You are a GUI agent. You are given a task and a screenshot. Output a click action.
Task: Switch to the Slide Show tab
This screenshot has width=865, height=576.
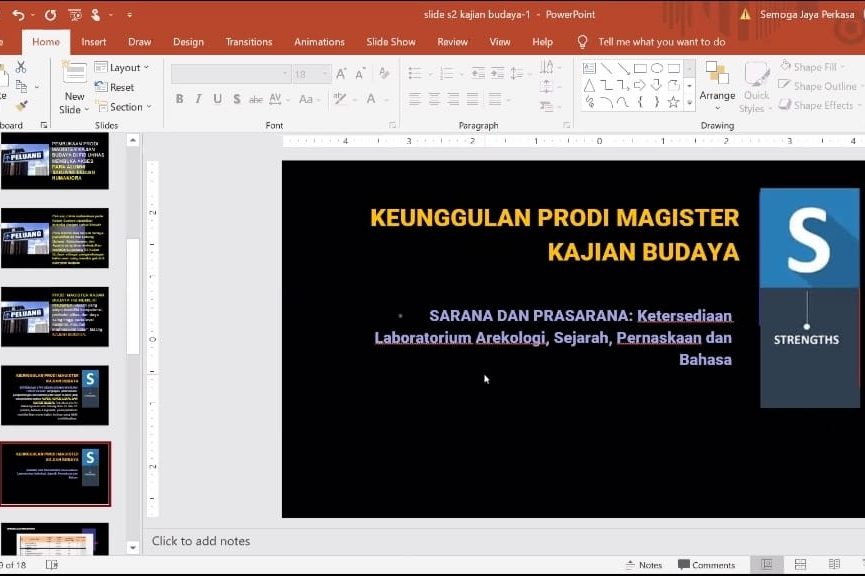click(390, 42)
